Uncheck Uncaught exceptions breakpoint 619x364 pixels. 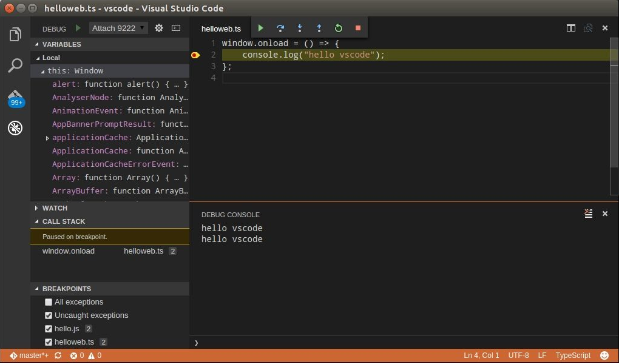pyautogui.click(x=48, y=315)
